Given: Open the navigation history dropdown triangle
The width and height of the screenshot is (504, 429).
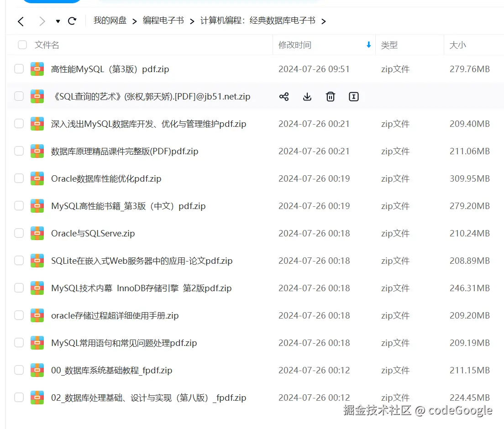Looking at the screenshot, I should [x=58, y=21].
